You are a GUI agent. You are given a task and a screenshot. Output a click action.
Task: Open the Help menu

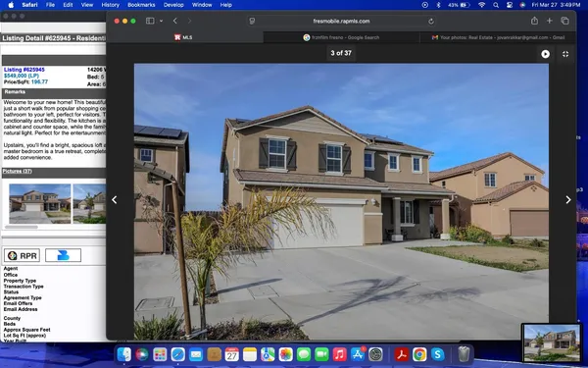coord(225,5)
